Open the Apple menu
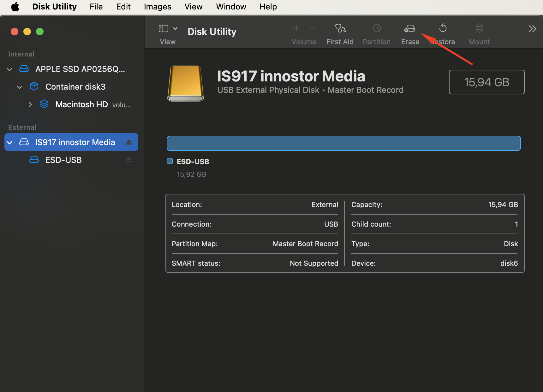 [x=15, y=7]
